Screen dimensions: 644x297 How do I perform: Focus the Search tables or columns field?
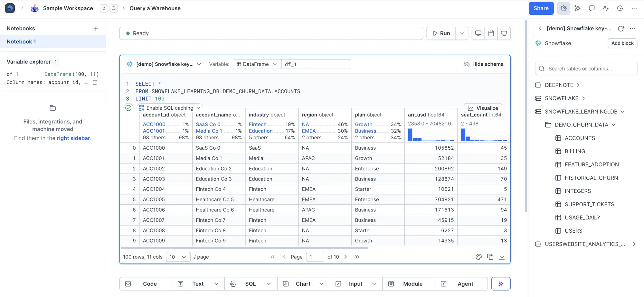586,69
